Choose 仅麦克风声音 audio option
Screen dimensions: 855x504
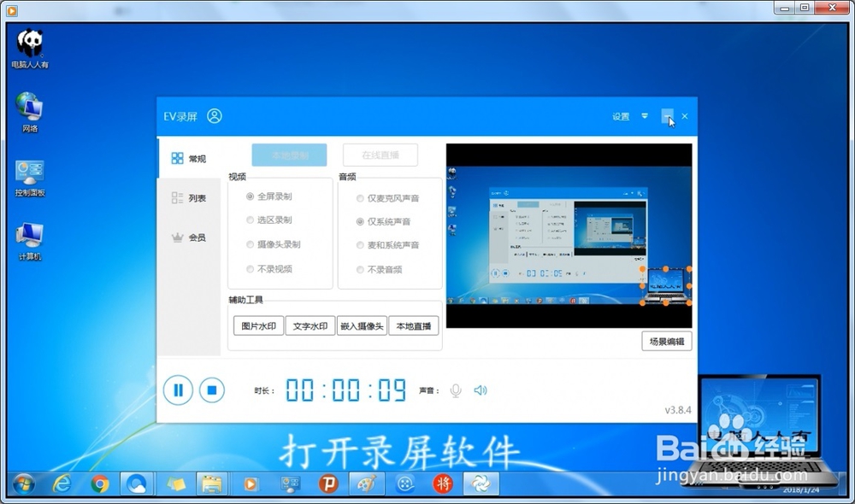[387, 198]
